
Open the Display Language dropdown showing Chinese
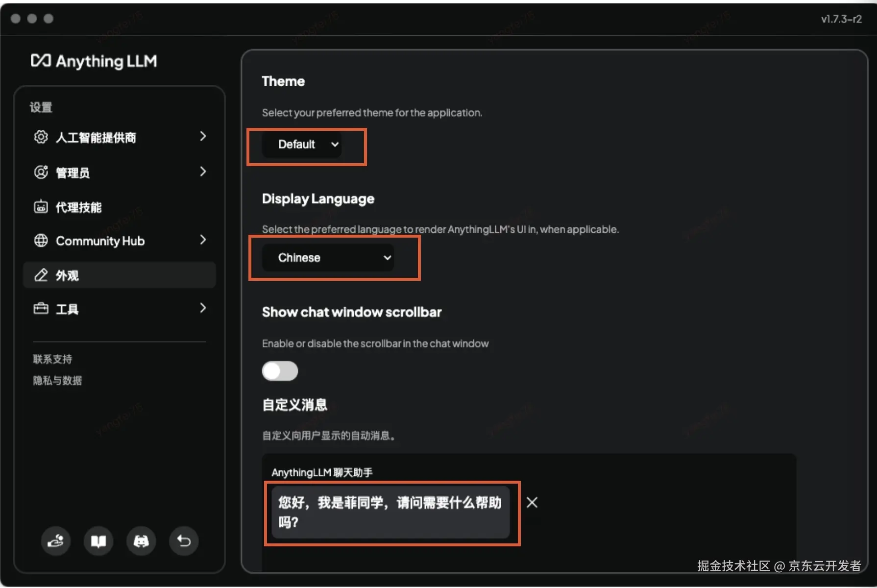pyautogui.click(x=328, y=258)
